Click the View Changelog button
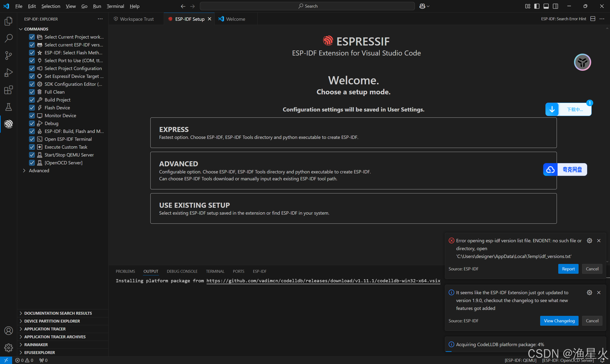610x364 pixels. coord(559,321)
